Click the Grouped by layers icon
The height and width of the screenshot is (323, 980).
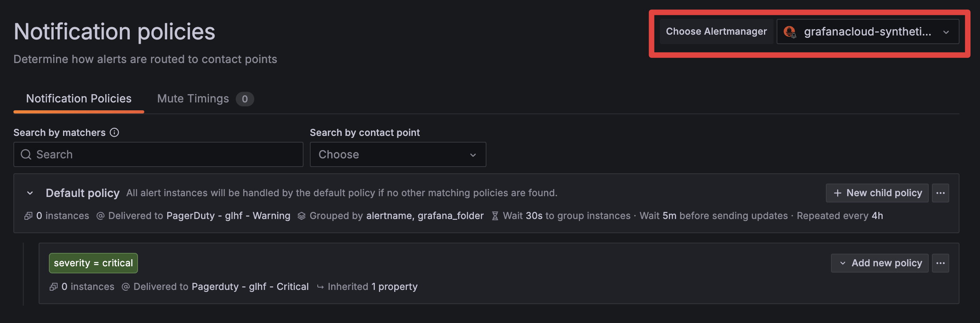coord(302,216)
